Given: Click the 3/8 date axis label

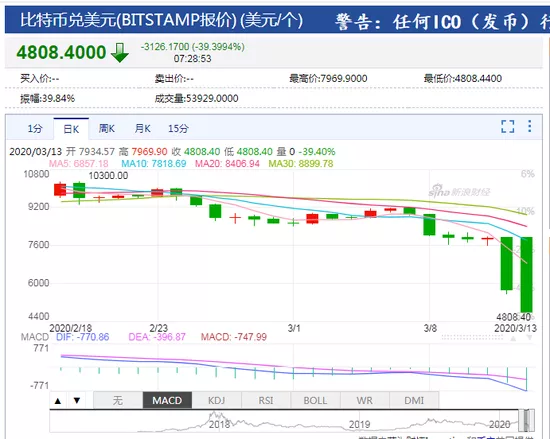Looking at the screenshot, I should 430,328.
